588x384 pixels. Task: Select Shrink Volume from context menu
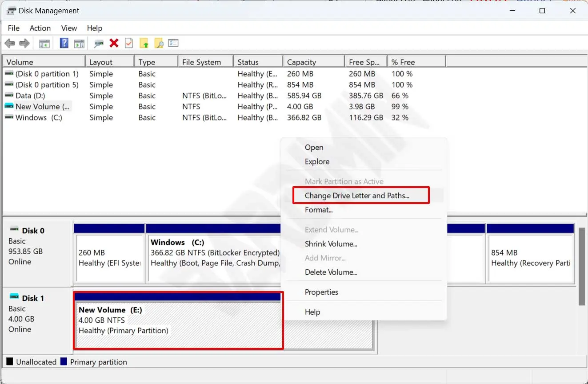click(x=331, y=244)
